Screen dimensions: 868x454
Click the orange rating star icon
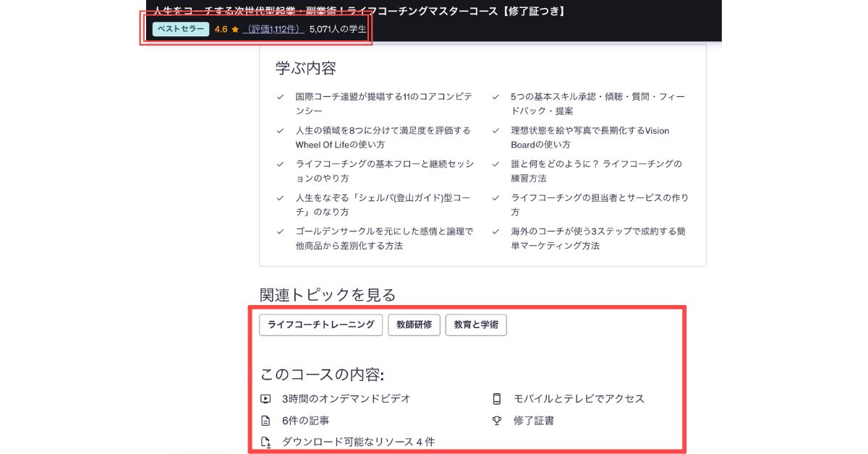(x=235, y=29)
